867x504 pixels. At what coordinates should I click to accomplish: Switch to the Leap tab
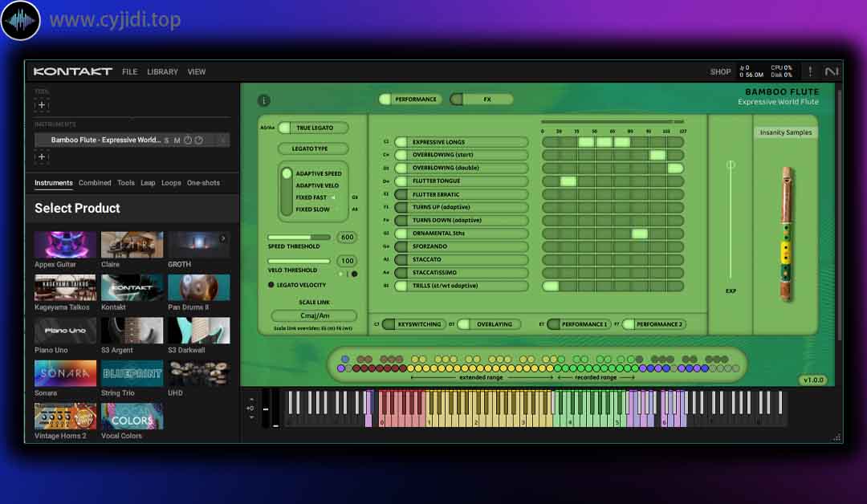(x=148, y=183)
